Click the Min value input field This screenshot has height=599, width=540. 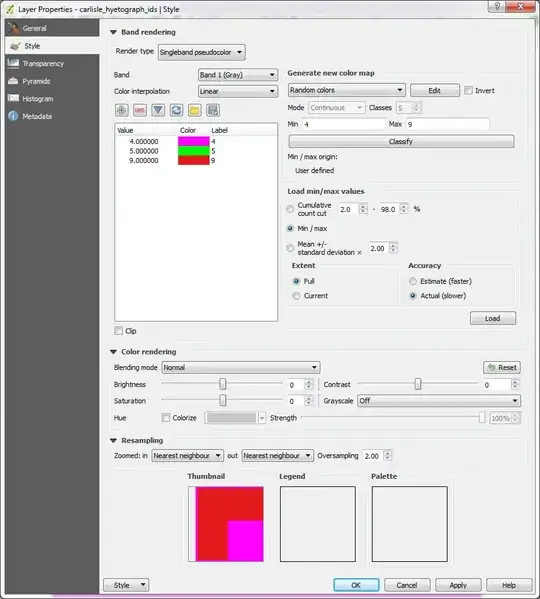point(344,124)
